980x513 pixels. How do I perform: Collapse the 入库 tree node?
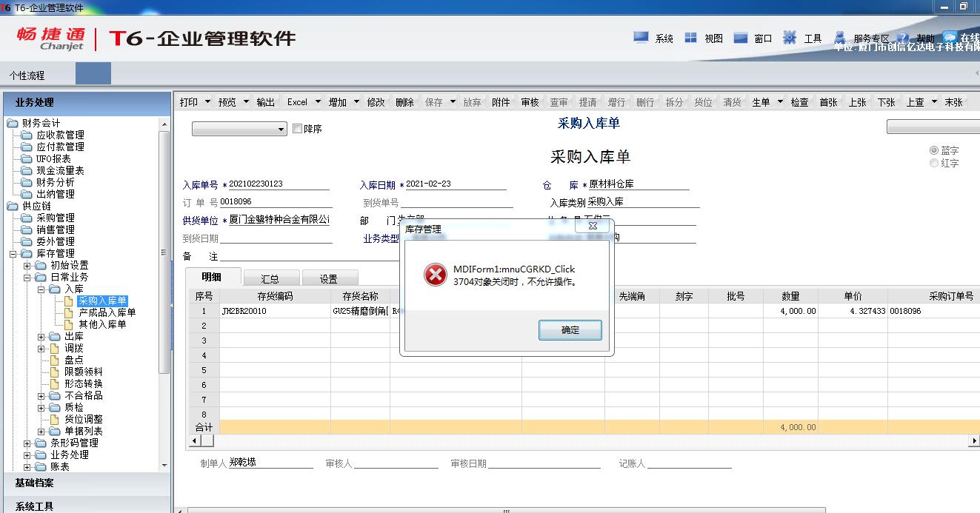click(x=41, y=289)
